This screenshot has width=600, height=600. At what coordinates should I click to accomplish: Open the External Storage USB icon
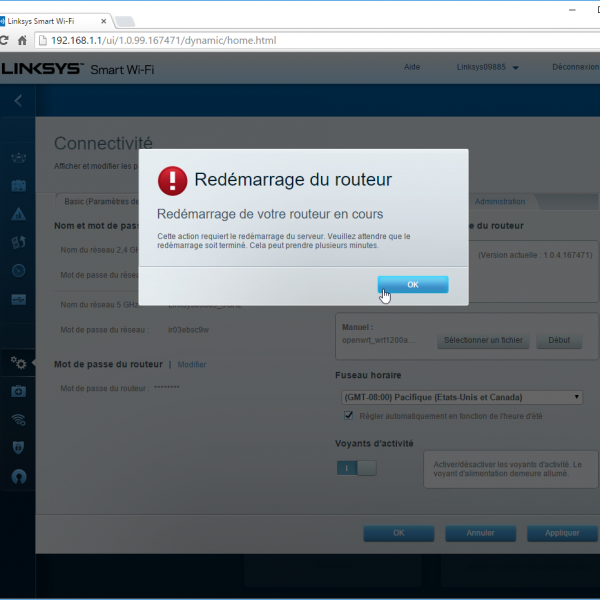pos(18,298)
